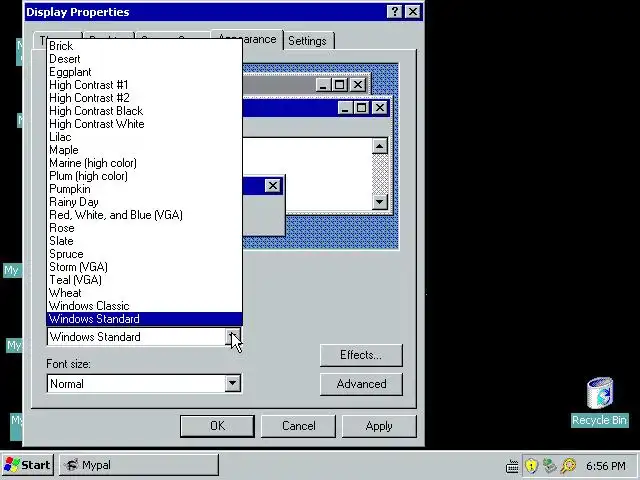Select the Spruce scheme
This screenshot has width=640, height=480.
[x=144, y=254]
